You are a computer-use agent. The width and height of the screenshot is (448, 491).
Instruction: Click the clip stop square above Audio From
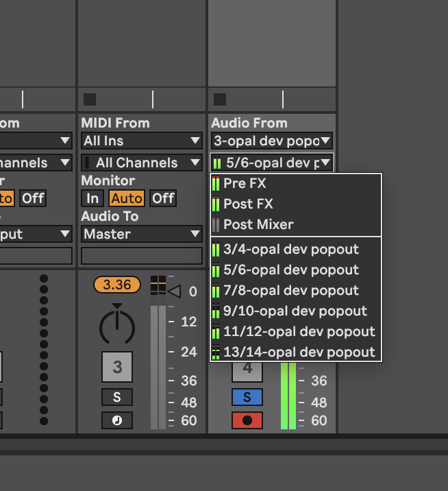coord(220,99)
